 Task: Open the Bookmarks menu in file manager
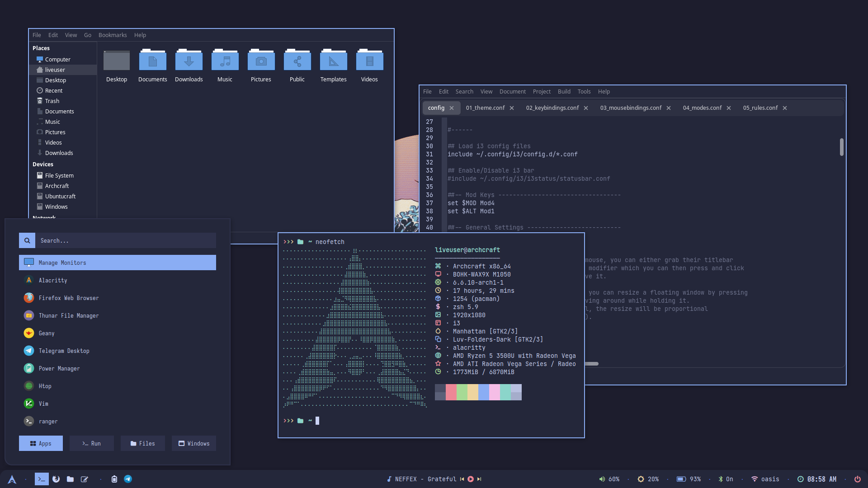point(113,35)
